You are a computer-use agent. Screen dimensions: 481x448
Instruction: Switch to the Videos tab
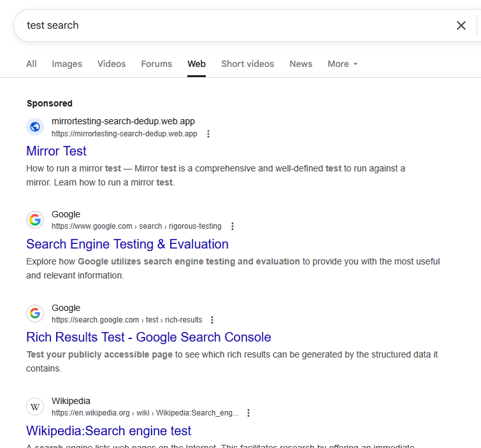point(111,64)
